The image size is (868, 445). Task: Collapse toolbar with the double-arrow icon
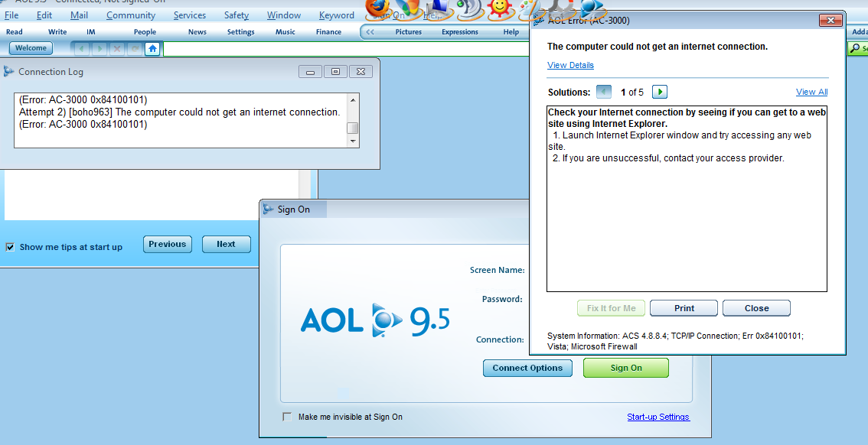370,32
